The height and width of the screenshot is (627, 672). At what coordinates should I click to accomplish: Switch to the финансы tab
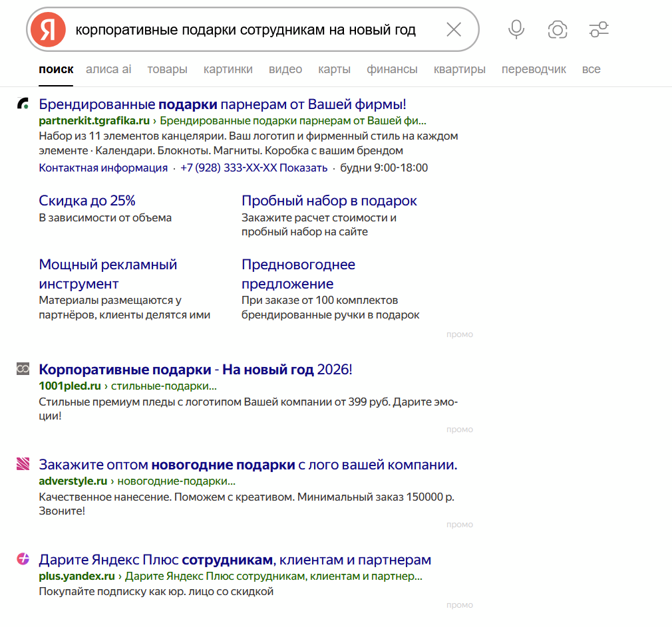(x=392, y=68)
